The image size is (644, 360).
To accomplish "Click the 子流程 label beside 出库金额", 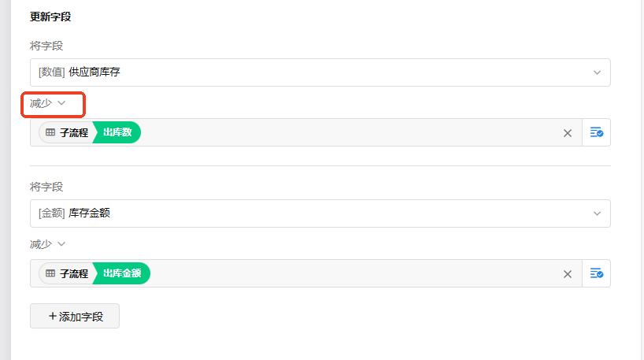I will click(74, 274).
